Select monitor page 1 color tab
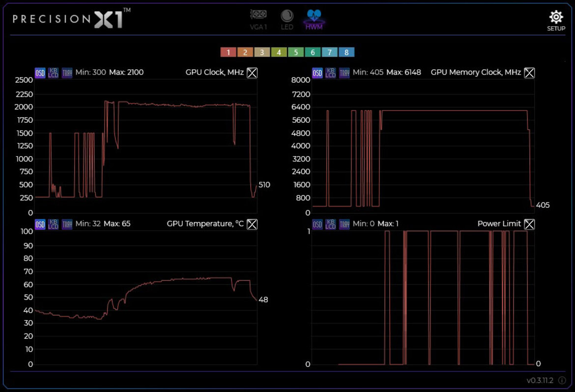Image resolution: width=575 pixels, height=392 pixels. point(228,53)
